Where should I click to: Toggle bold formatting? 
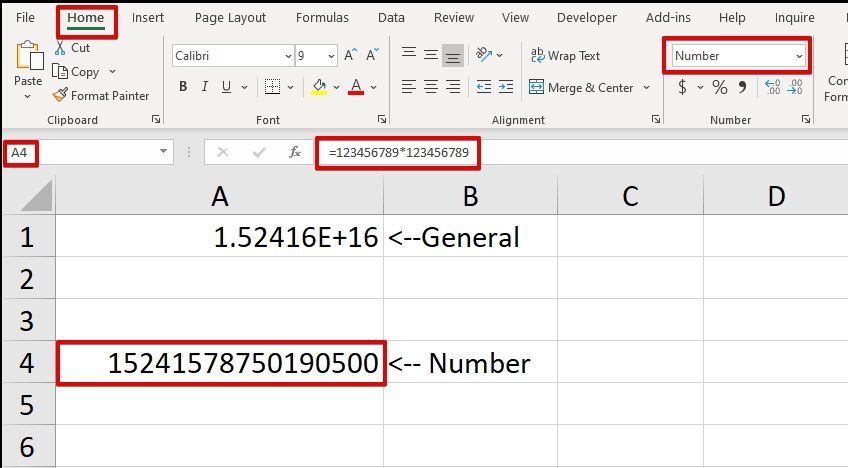point(183,87)
